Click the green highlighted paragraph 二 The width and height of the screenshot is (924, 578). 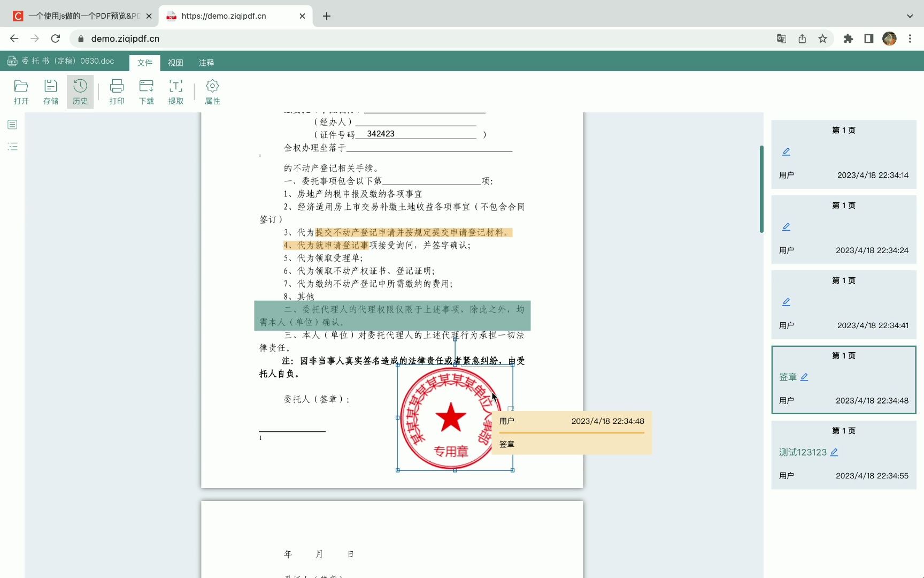click(392, 316)
